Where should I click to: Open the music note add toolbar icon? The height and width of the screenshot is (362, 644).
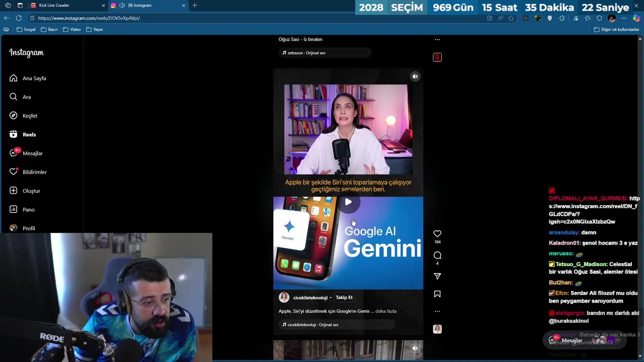coord(576,18)
